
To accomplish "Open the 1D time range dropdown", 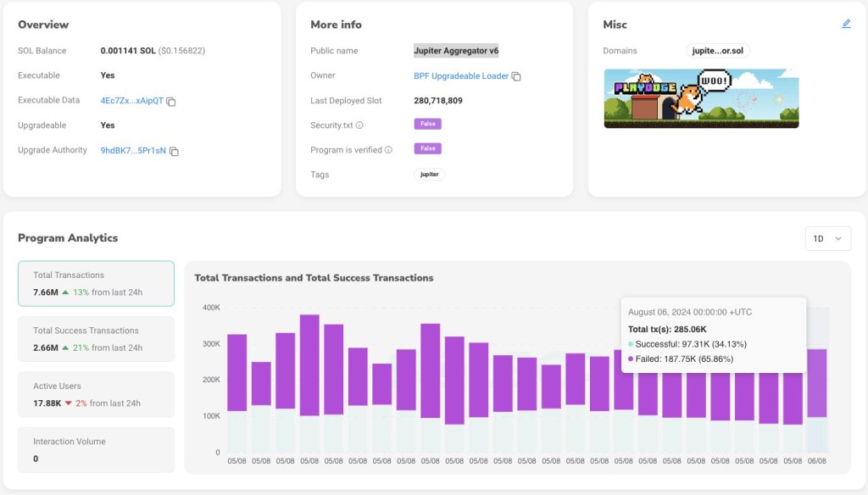I will pyautogui.click(x=827, y=238).
